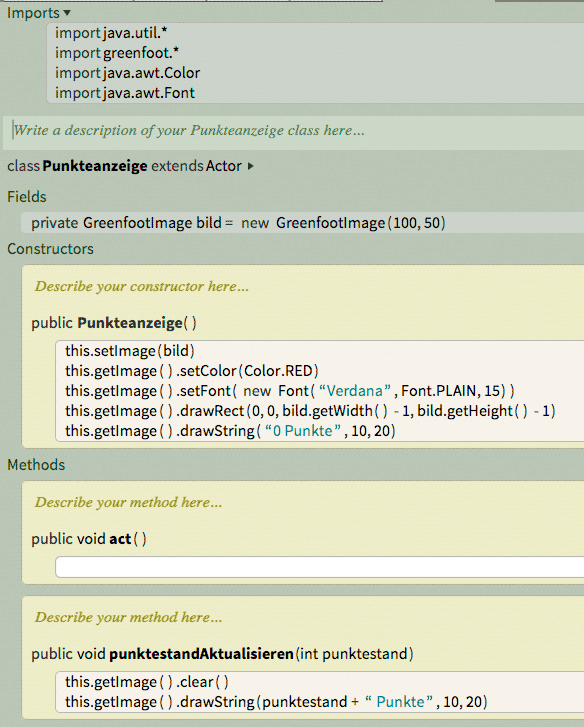Click the drawString(punktestand + " Punkte") statement

click(x=276, y=702)
